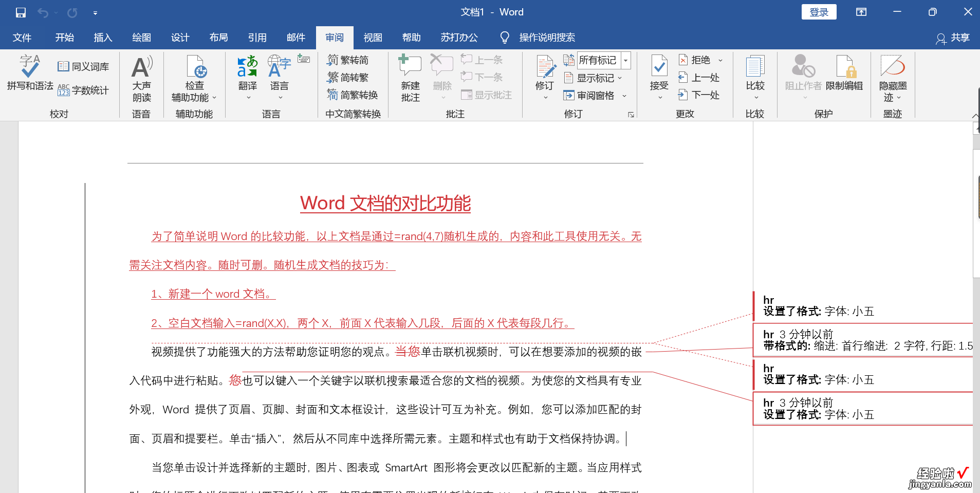
Task: Open the 比较 compare documents button
Action: [x=755, y=77]
